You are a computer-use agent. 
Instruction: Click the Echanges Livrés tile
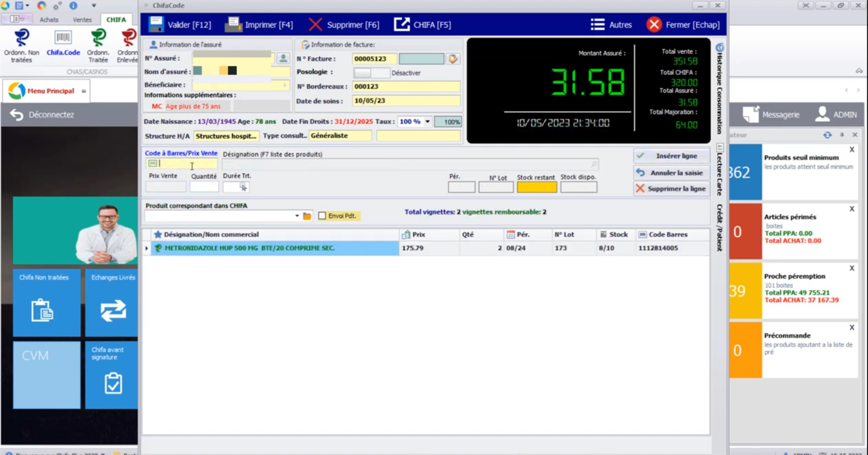[x=111, y=303]
